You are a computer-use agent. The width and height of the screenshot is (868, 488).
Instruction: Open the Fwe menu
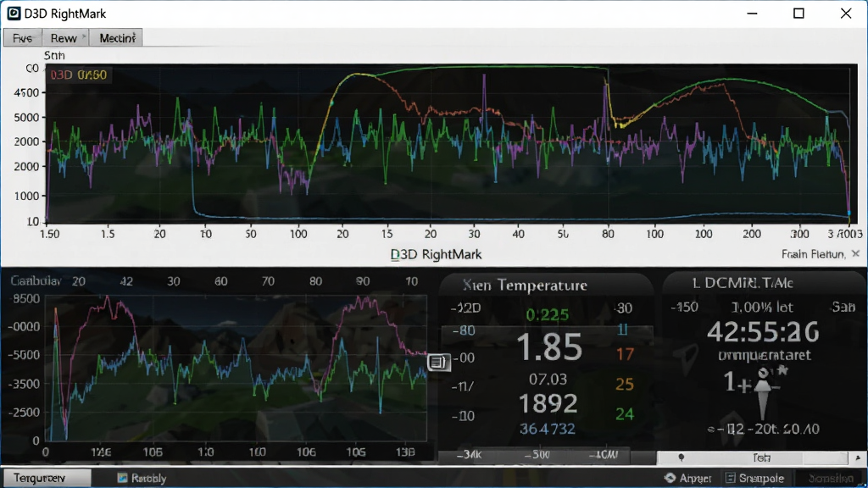click(x=23, y=38)
